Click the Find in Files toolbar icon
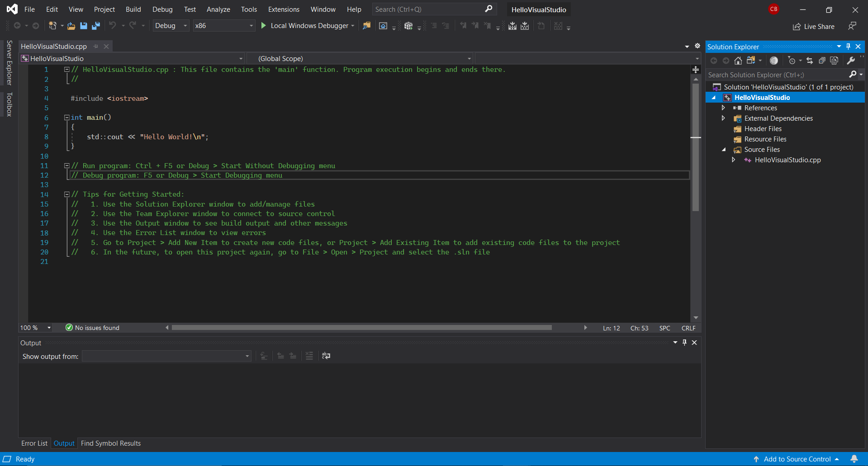 366,26
